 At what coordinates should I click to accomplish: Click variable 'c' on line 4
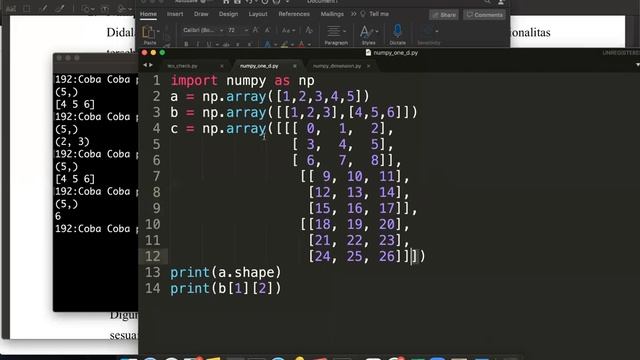point(174,129)
